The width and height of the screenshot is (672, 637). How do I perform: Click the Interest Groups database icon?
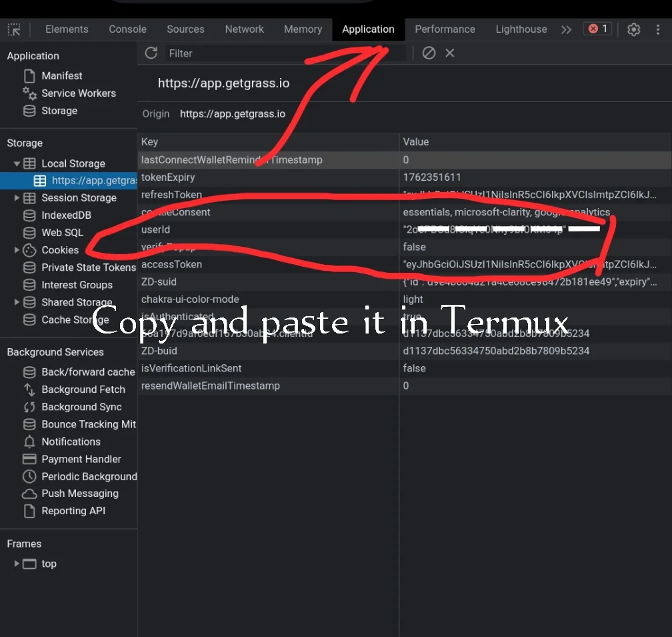pyautogui.click(x=29, y=285)
